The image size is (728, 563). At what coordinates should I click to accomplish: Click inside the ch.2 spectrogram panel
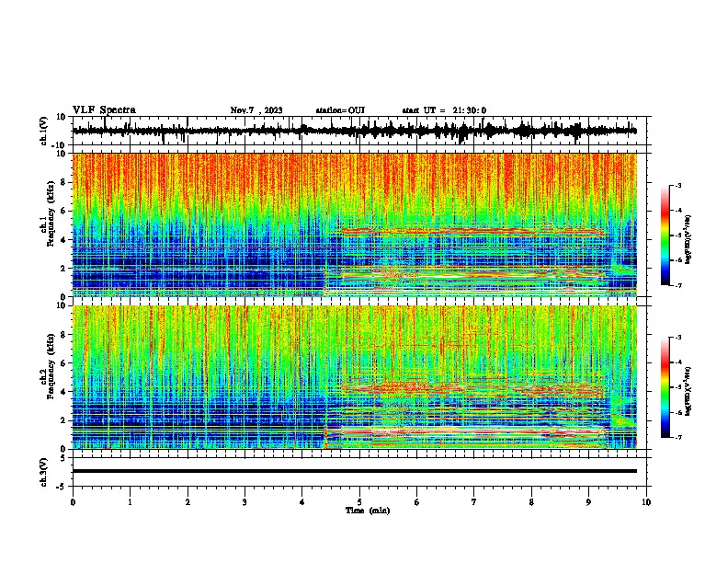point(354,377)
